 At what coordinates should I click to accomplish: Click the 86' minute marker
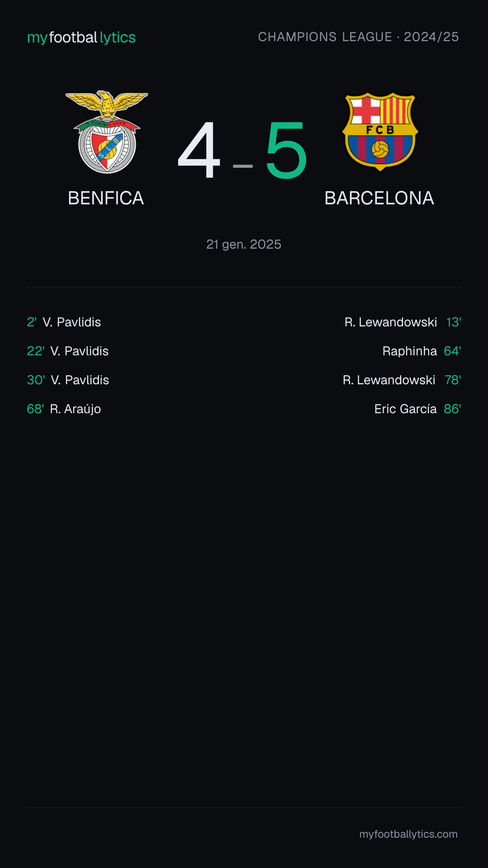coord(452,409)
